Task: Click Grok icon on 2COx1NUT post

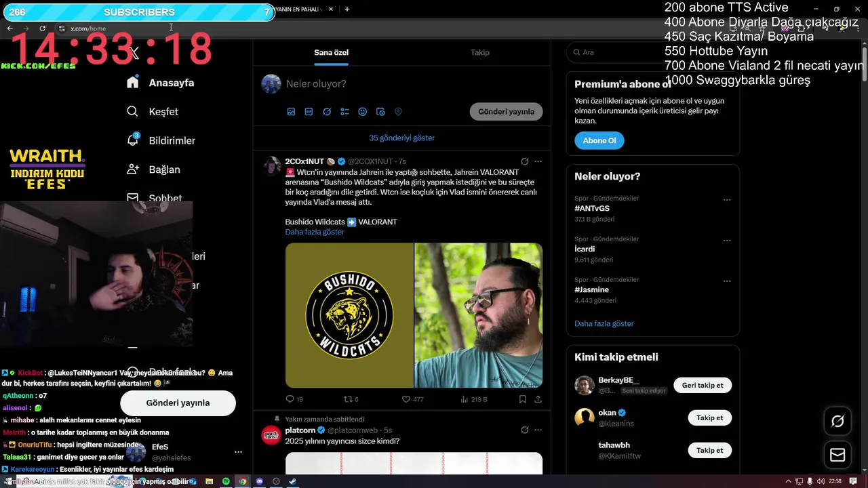Action: tap(524, 161)
